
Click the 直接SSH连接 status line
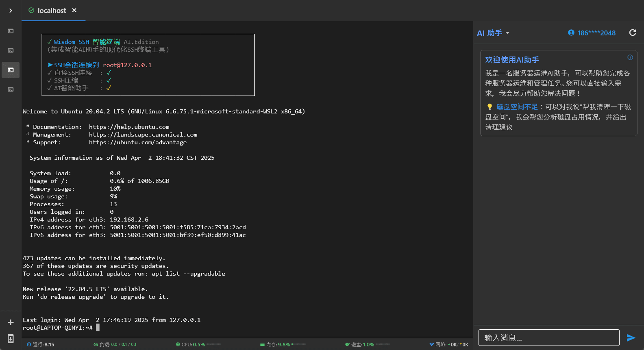(x=79, y=73)
